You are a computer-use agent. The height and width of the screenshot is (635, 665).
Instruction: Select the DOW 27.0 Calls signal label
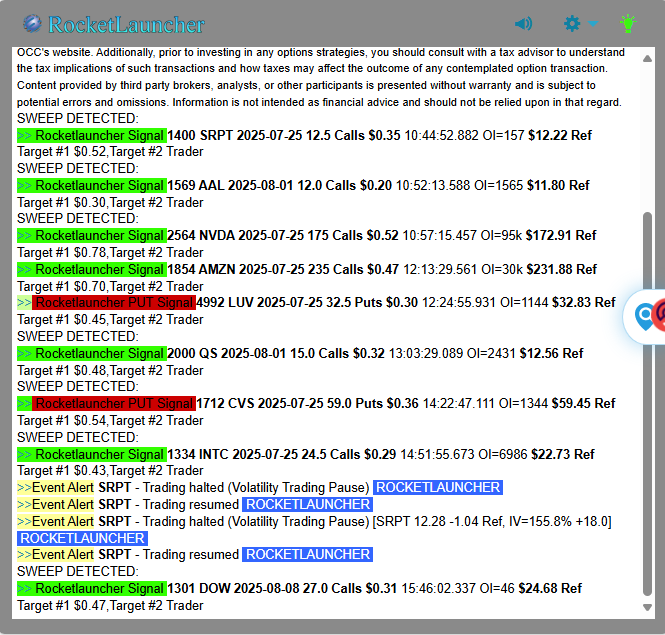(x=92, y=588)
